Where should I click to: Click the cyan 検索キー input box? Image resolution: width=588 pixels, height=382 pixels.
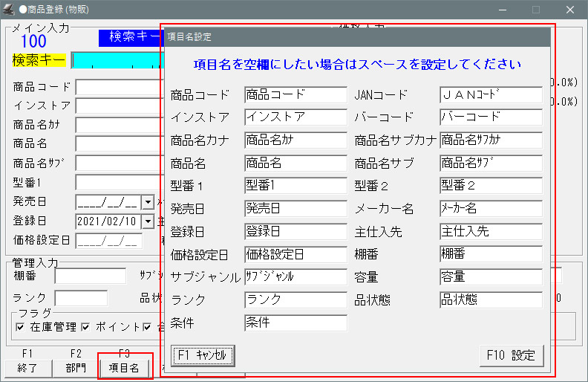115,60
